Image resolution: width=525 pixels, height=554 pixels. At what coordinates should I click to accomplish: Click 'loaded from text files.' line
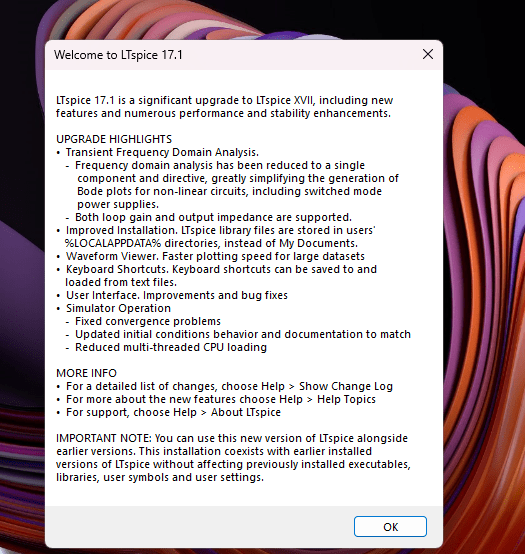[121, 282]
